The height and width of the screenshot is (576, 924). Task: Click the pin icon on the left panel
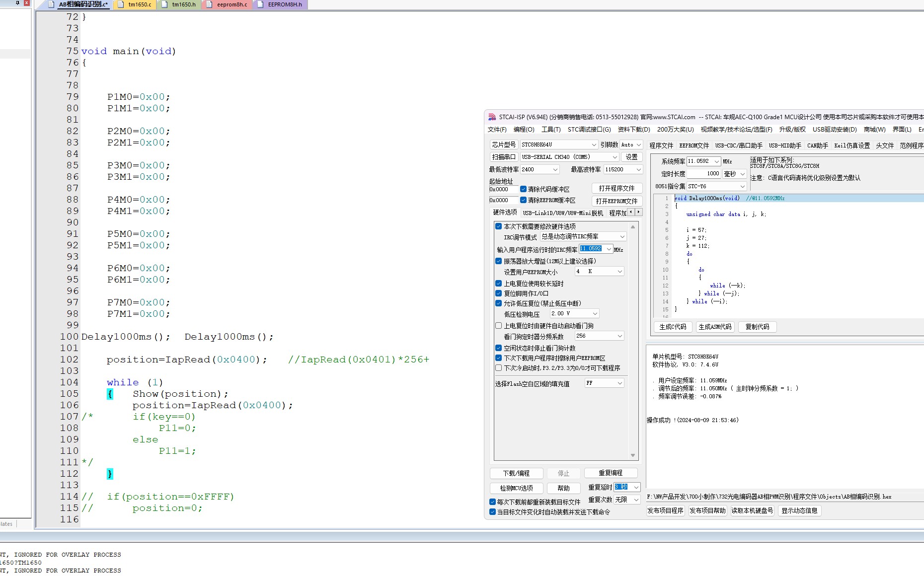click(17, 3)
